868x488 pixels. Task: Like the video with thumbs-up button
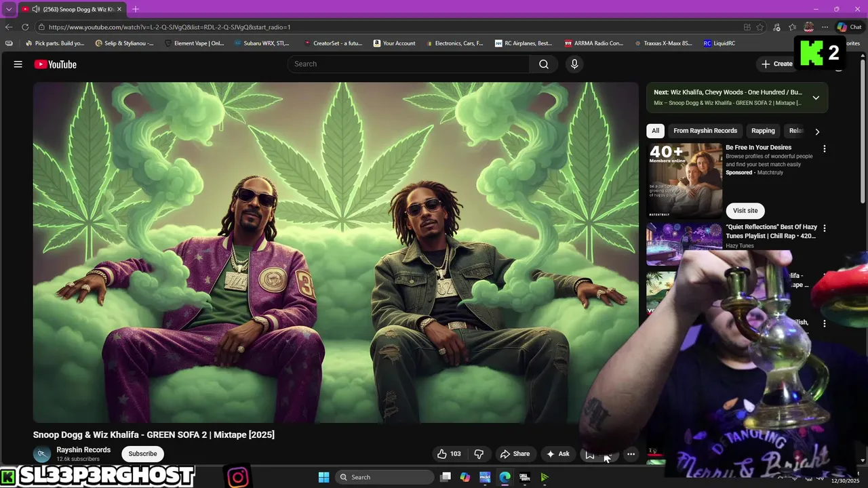click(x=449, y=453)
